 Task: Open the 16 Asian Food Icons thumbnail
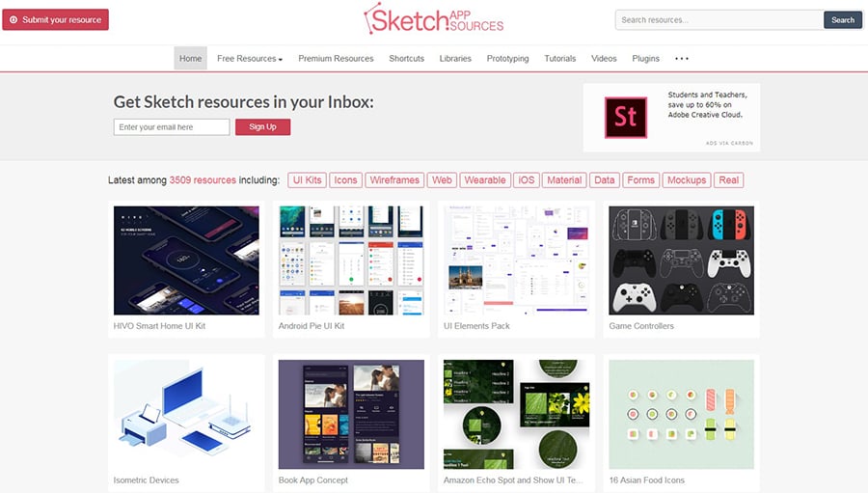682,415
